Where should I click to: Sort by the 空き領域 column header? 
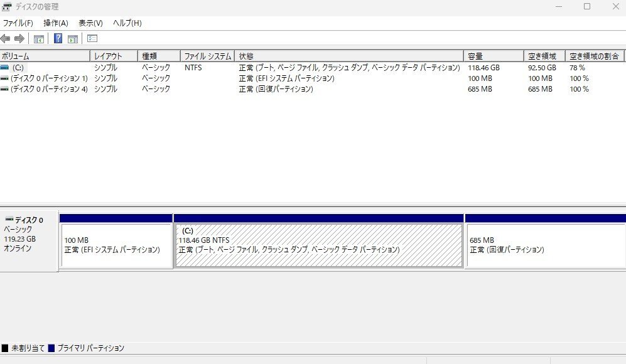point(544,56)
